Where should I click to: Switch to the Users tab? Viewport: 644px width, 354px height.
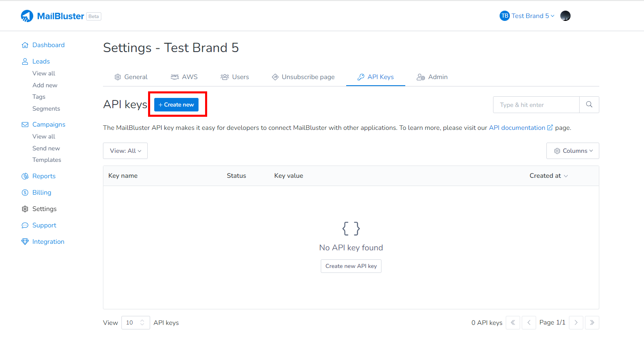pyautogui.click(x=235, y=77)
